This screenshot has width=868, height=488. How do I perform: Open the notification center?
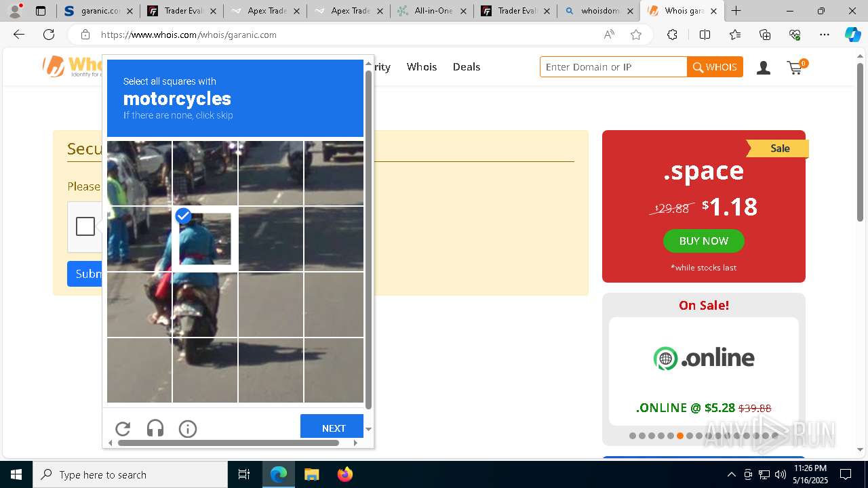(x=846, y=474)
